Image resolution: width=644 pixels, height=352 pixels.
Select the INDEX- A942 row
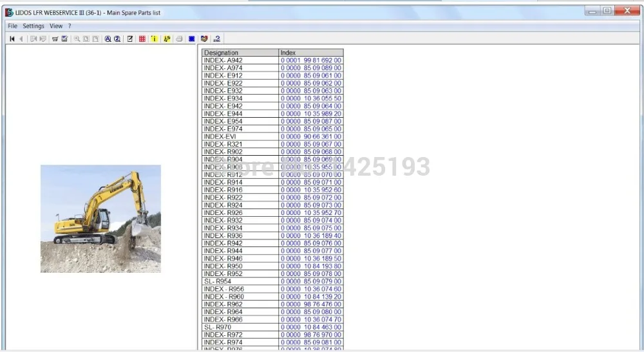click(272, 60)
